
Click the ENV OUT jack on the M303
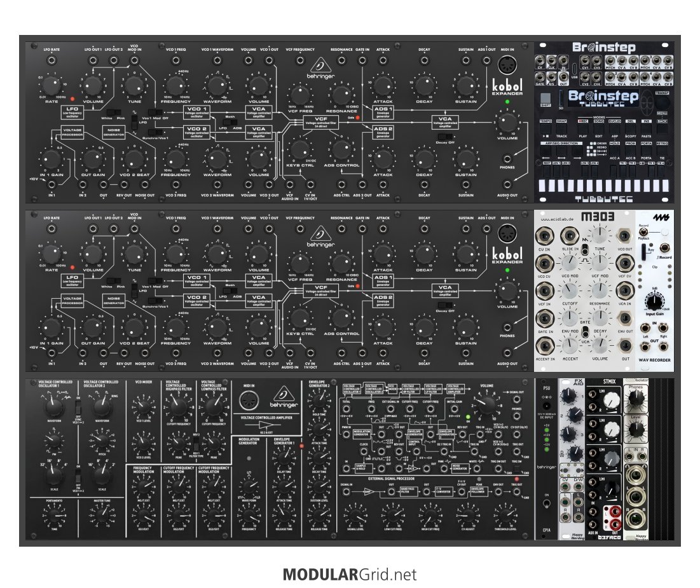[624, 318]
